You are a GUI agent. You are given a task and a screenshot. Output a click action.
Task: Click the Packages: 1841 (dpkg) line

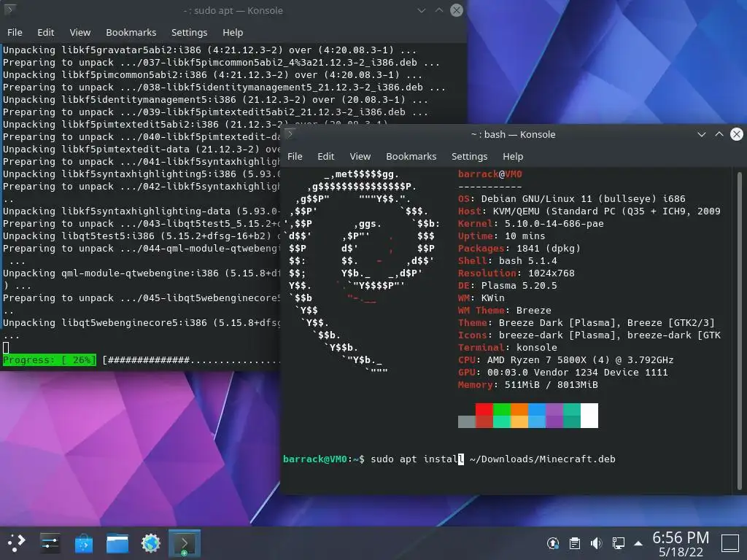point(519,249)
